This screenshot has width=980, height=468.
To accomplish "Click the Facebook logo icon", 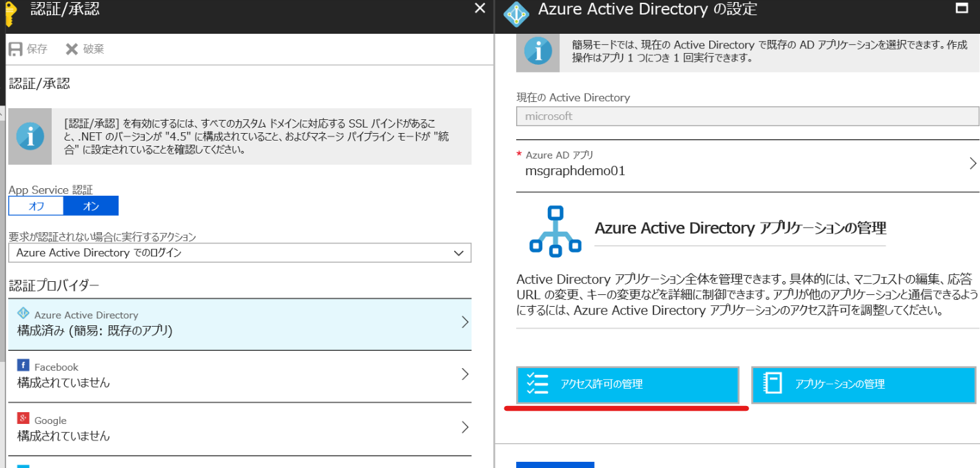I will coord(23,366).
